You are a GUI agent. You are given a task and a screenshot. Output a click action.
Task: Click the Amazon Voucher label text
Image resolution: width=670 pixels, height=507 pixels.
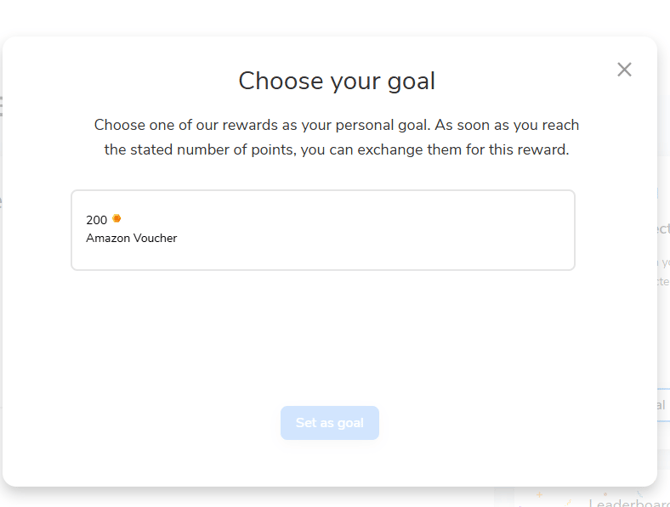(x=131, y=238)
